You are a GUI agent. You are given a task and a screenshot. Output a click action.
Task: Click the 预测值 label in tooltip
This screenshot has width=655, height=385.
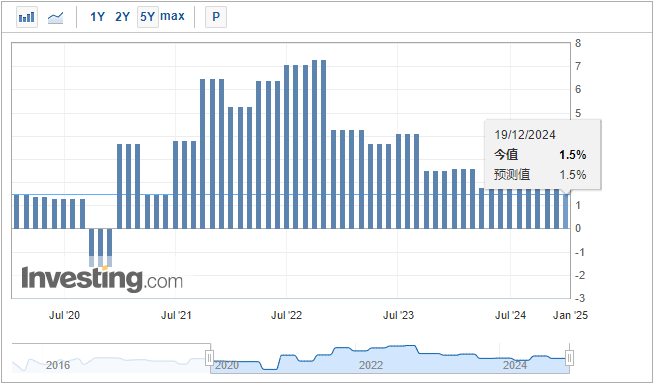click(512, 175)
